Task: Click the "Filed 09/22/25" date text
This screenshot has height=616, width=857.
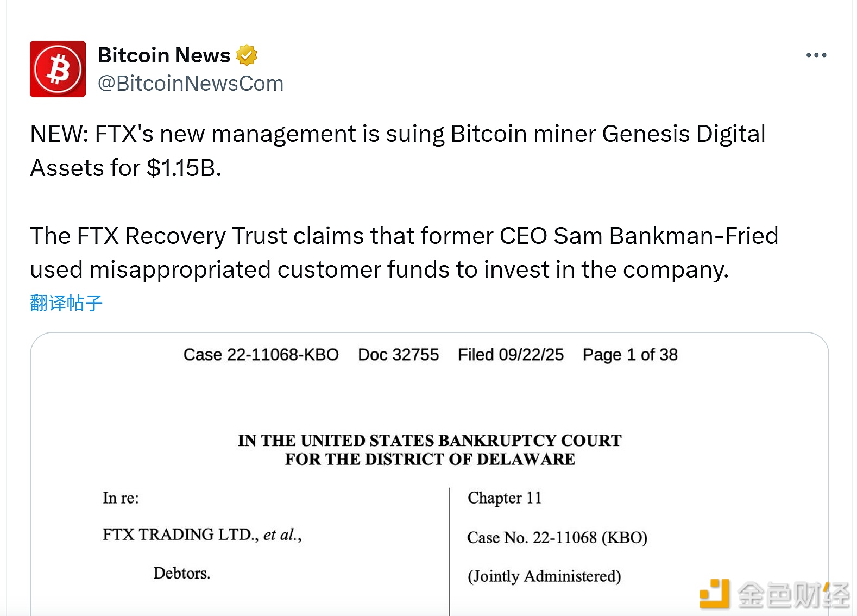Action: 511,355
